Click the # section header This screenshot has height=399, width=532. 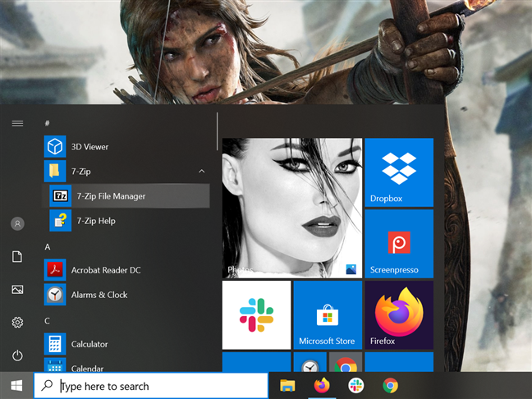coord(47,123)
